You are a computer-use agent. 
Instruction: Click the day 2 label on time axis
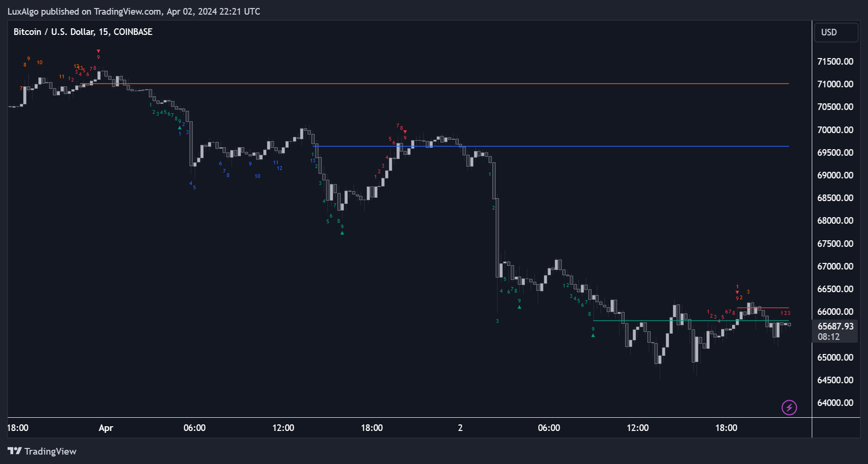coord(460,428)
